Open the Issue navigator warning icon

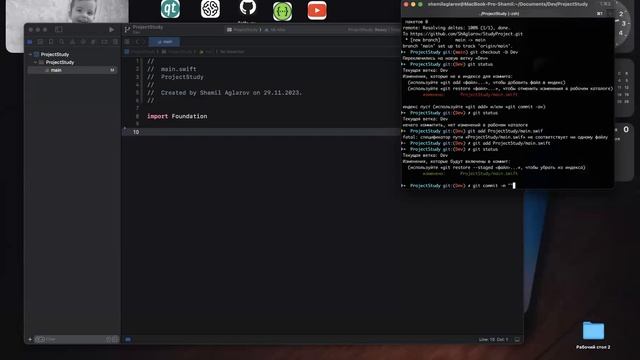[72, 42]
